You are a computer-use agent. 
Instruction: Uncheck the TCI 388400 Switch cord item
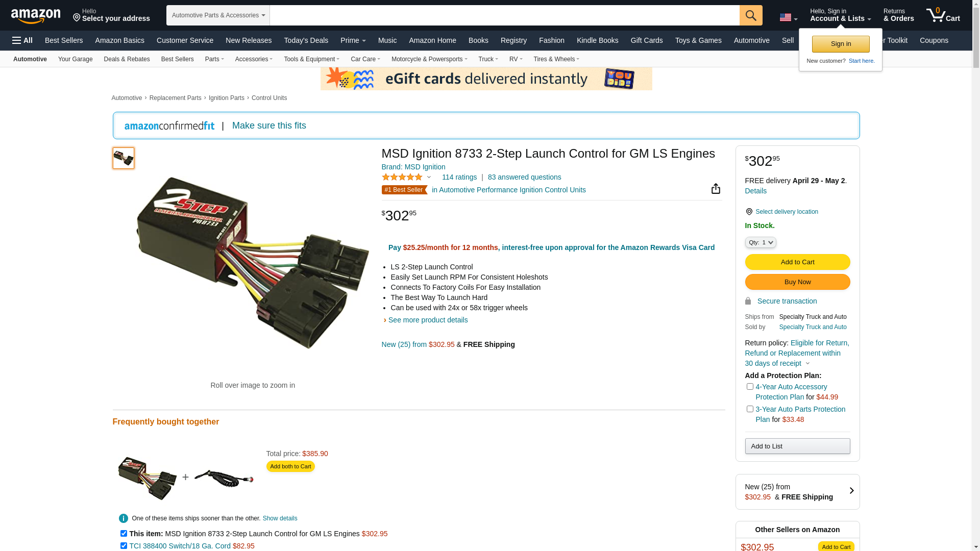(x=124, y=545)
